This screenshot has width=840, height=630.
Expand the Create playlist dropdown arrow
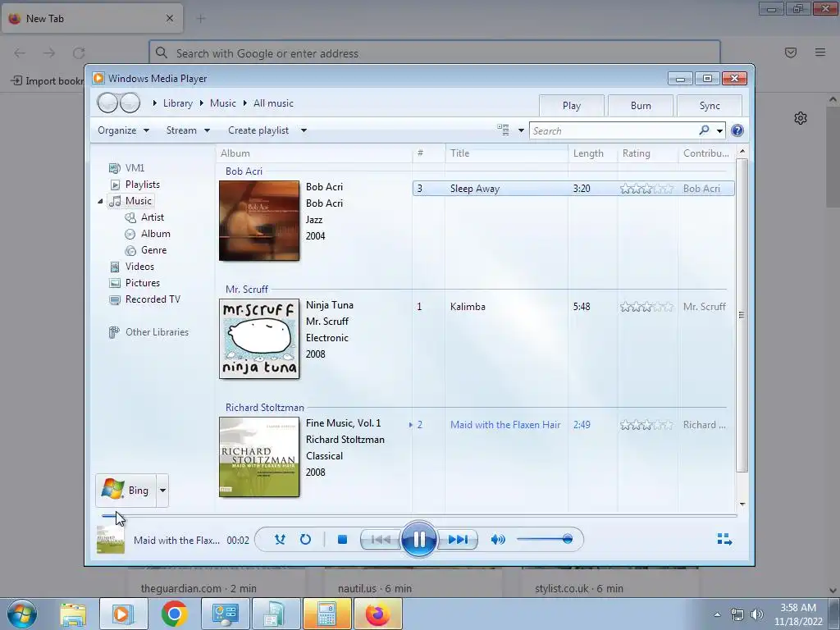(304, 130)
